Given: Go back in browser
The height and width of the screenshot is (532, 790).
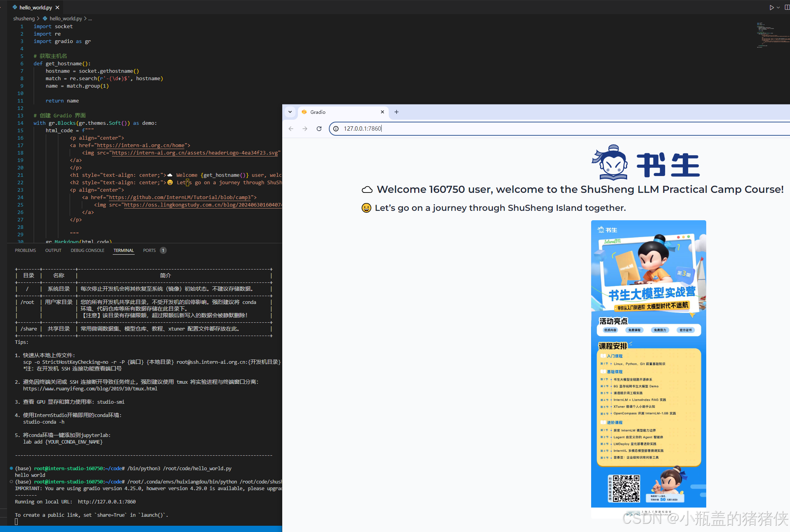Looking at the screenshot, I should pyautogui.click(x=291, y=129).
